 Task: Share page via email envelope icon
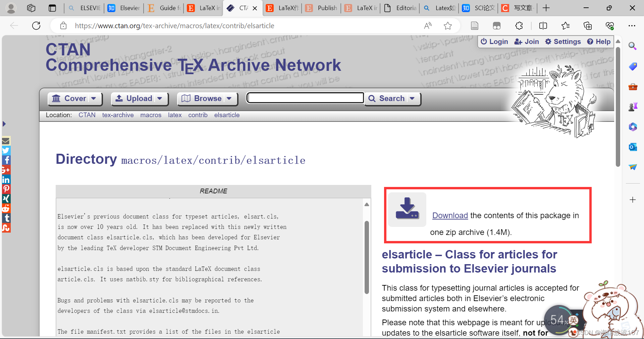click(6, 141)
